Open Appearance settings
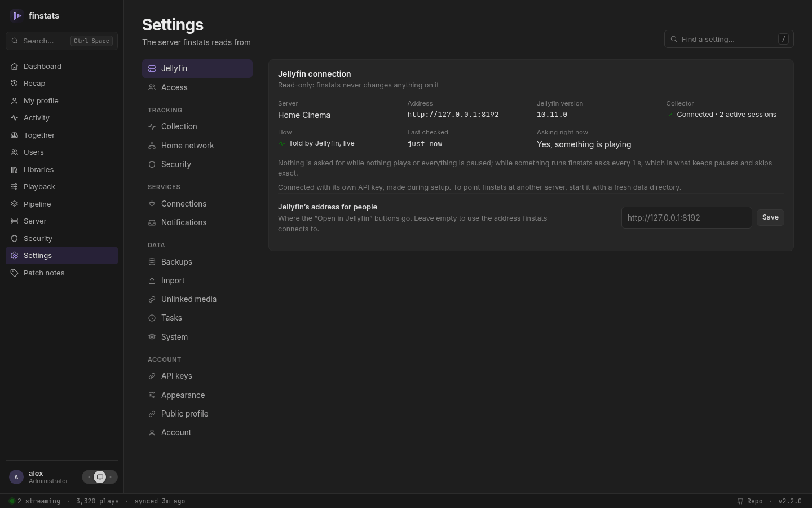812x508 pixels. tap(197, 395)
